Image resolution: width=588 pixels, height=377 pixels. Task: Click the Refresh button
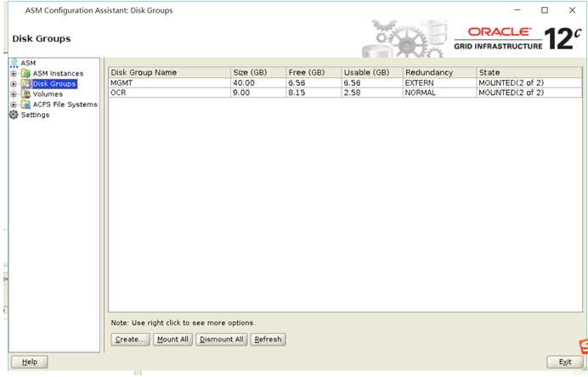(x=268, y=339)
